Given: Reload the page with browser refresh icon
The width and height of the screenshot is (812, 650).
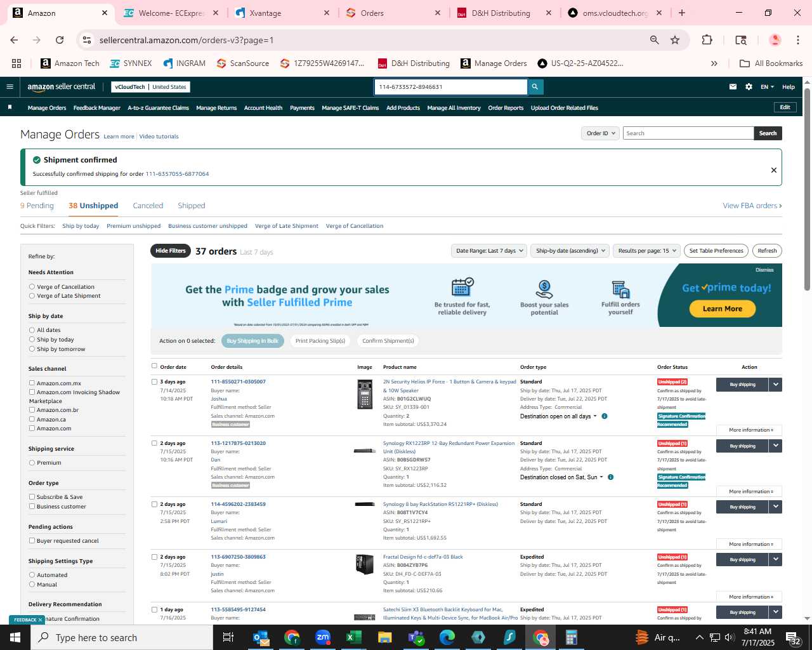Looking at the screenshot, I should tap(60, 40).
